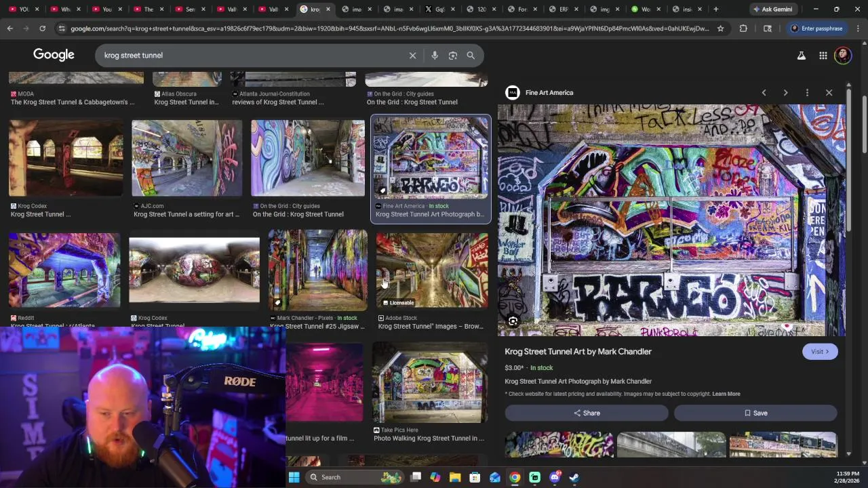
Task: Go back with the browser back arrow
Action: tap(9, 28)
